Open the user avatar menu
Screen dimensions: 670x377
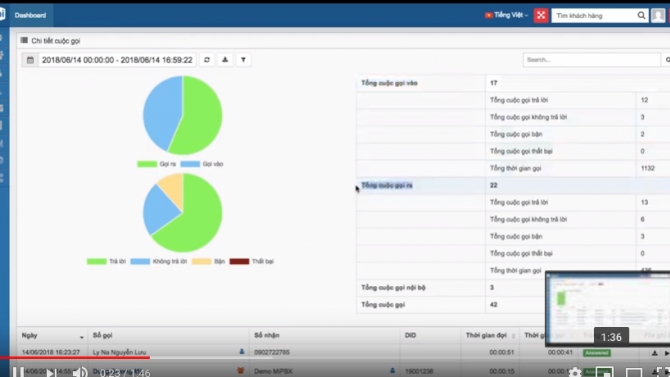(658, 15)
